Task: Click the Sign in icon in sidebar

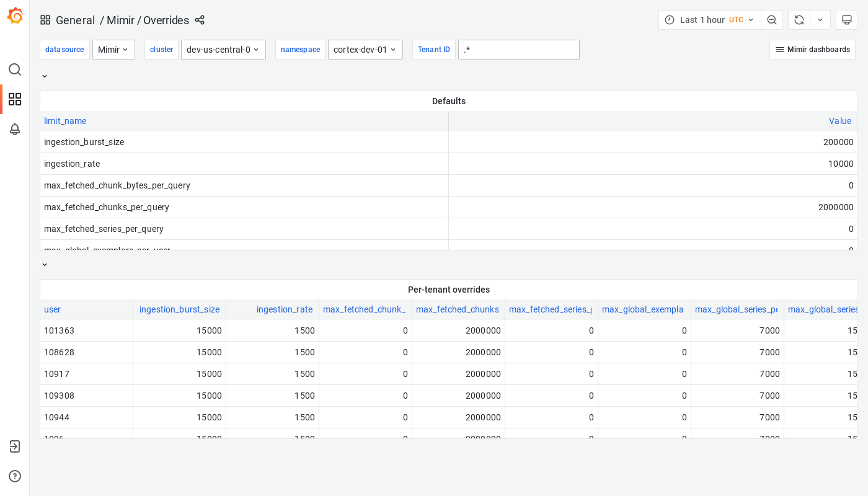Action: click(15, 446)
